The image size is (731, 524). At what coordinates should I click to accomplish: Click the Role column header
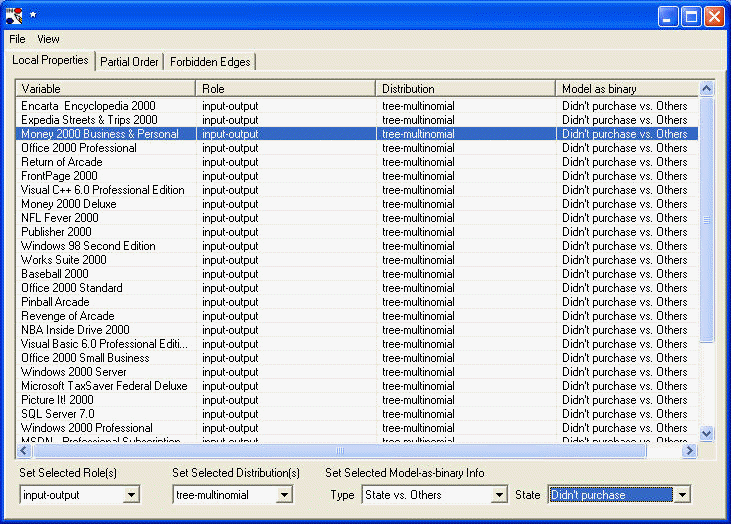[x=285, y=89]
